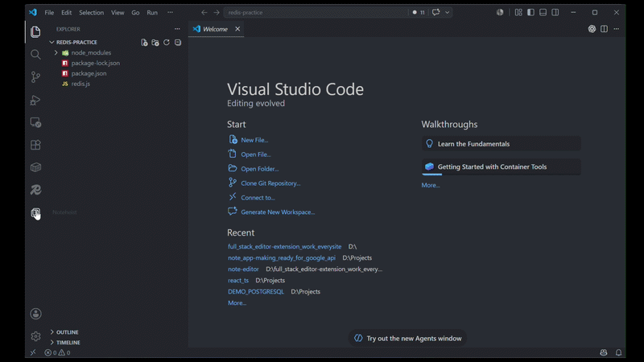This screenshot has width=644, height=362.
Task: Open the Run menu
Action: pyautogui.click(x=152, y=12)
